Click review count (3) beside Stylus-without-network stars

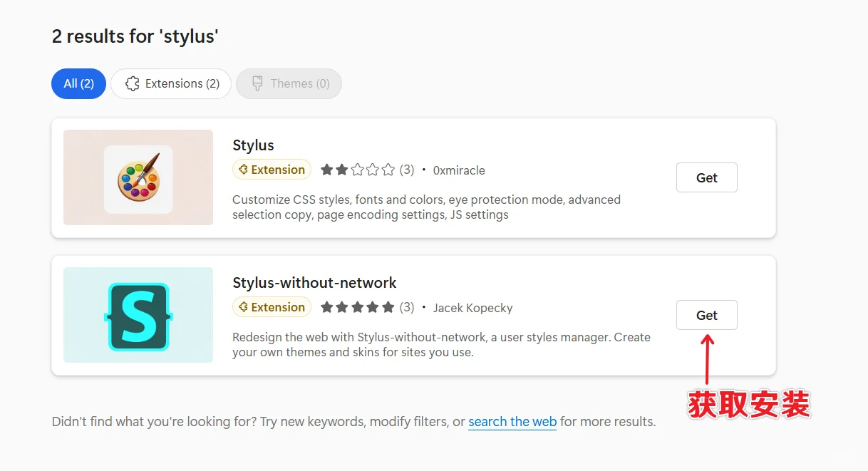point(406,307)
